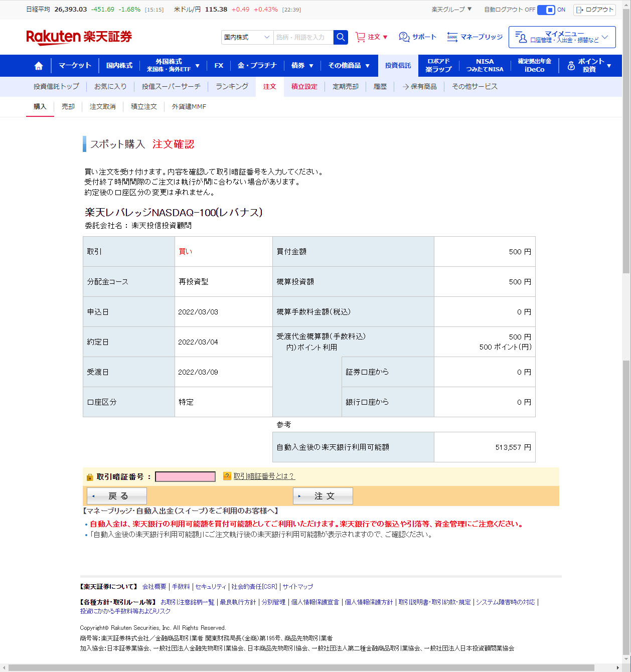Click the point investment P icon

pos(571,66)
